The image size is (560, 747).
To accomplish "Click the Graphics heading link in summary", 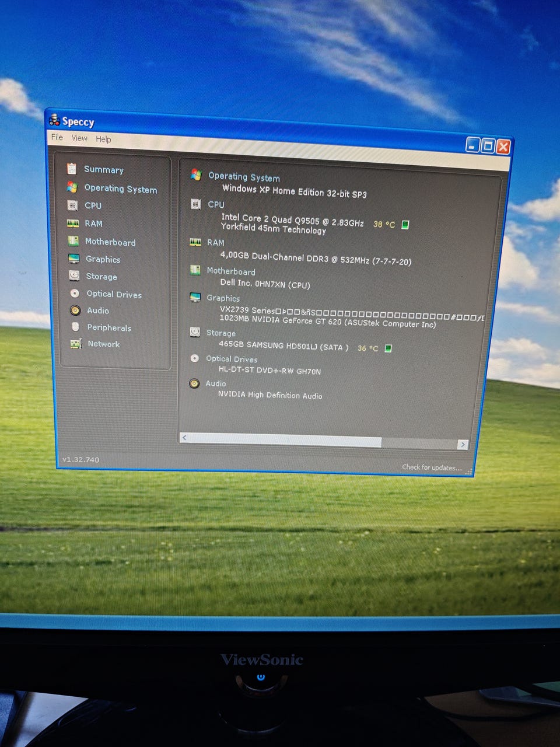I will (223, 298).
